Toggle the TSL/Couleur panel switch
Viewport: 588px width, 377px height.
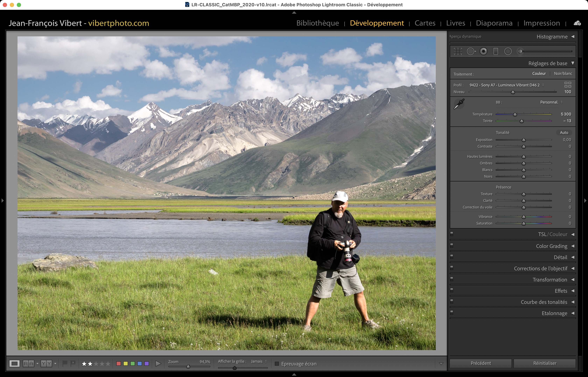pyautogui.click(x=452, y=234)
